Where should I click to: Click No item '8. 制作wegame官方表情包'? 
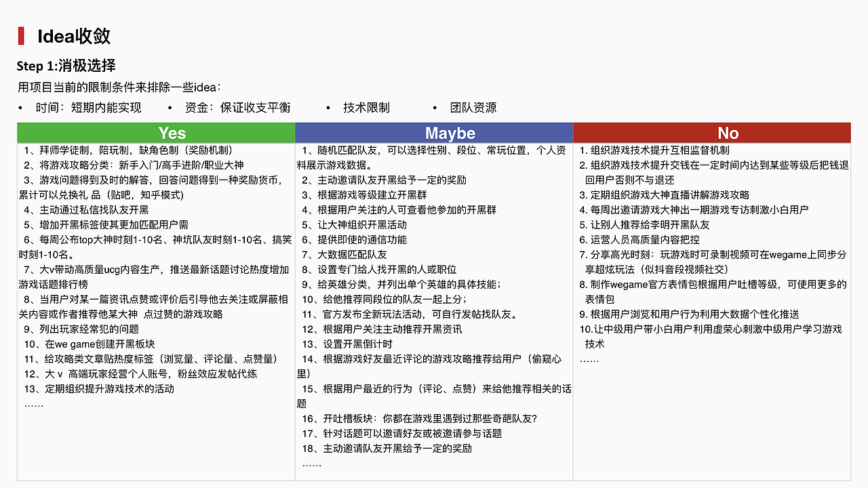pyautogui.click(x=713, y=292)
